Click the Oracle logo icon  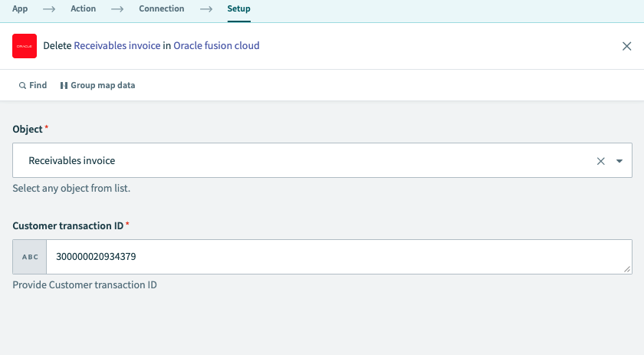[25, 46]
